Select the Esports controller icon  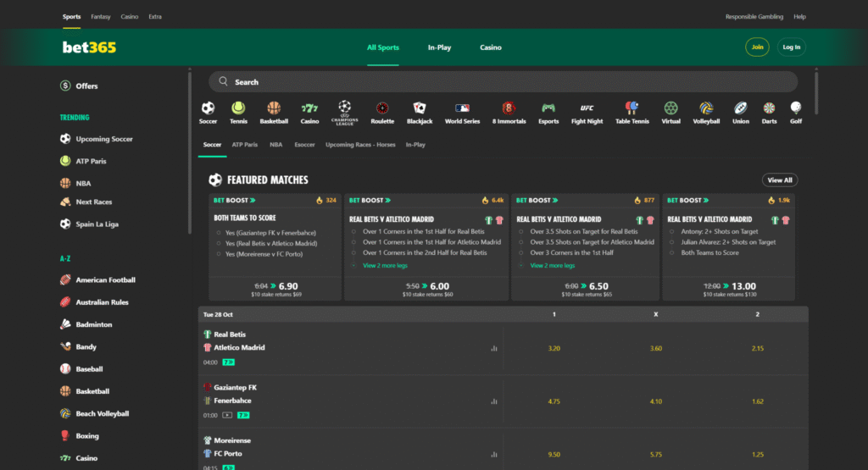click(x=548, y=108)
